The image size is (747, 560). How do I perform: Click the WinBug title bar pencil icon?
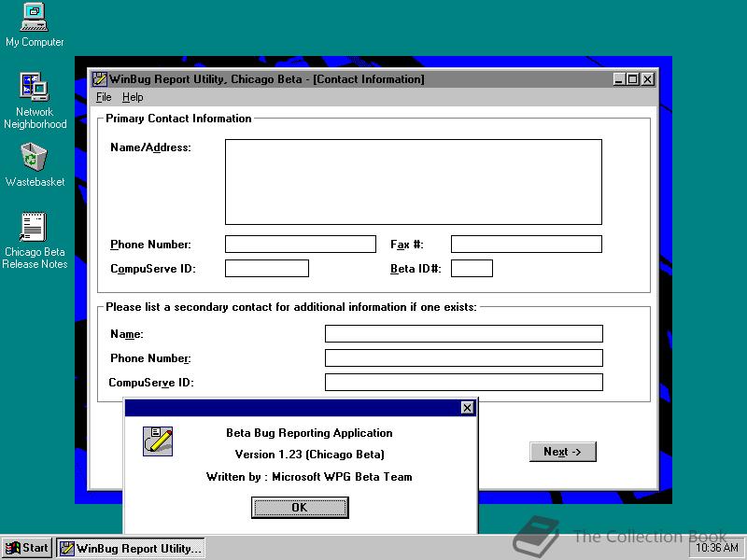[x=100, y=79]
